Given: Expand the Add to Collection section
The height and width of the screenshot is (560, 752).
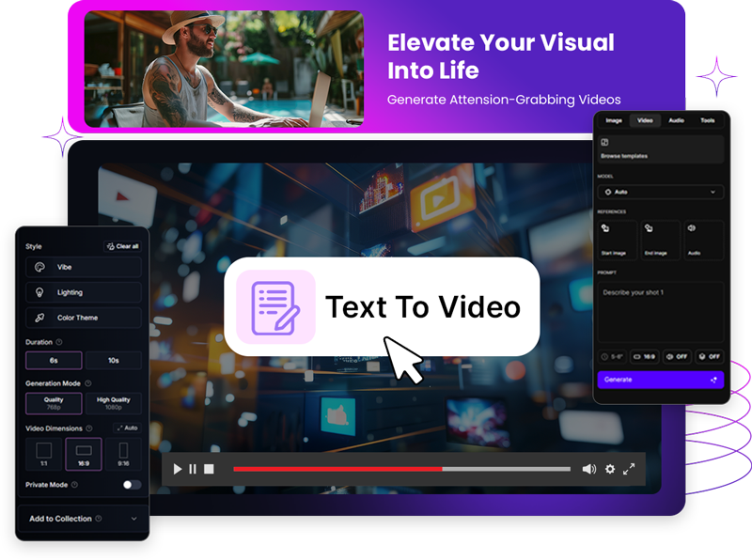Looking at the screenshot, I should point(83,519).
